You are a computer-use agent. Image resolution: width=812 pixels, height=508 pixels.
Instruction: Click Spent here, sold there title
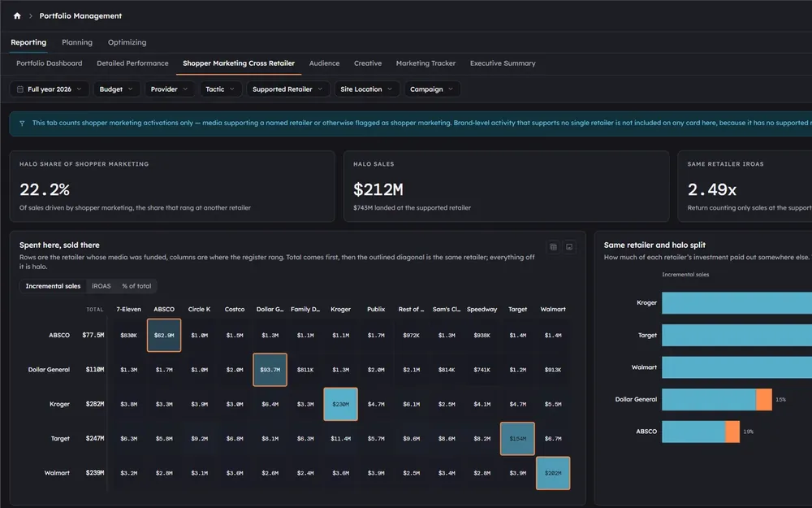(x=59, y=245)
